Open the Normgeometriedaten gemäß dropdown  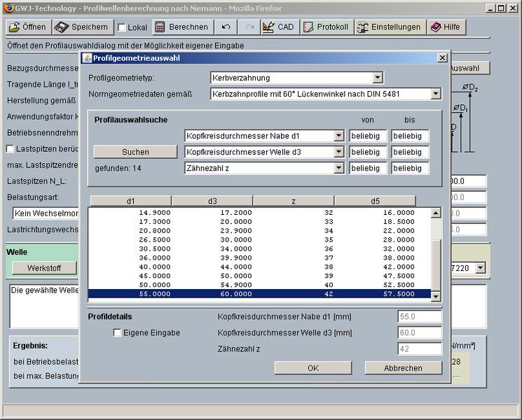435,94
